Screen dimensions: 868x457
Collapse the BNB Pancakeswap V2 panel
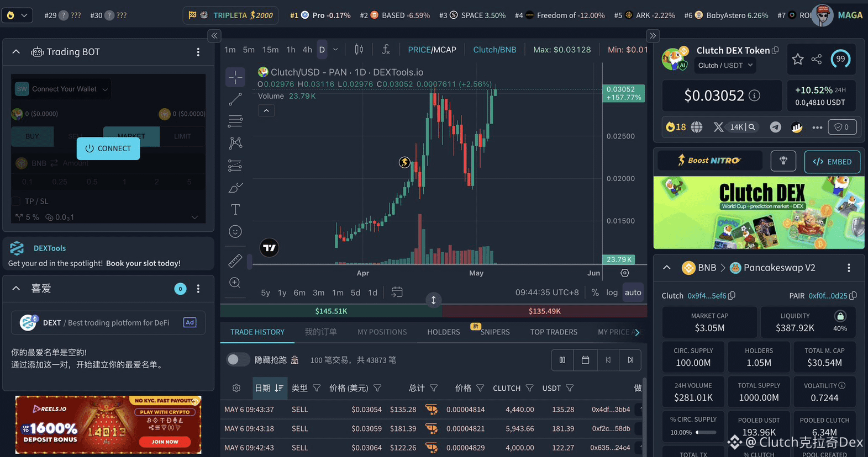[x=667, y=268]
